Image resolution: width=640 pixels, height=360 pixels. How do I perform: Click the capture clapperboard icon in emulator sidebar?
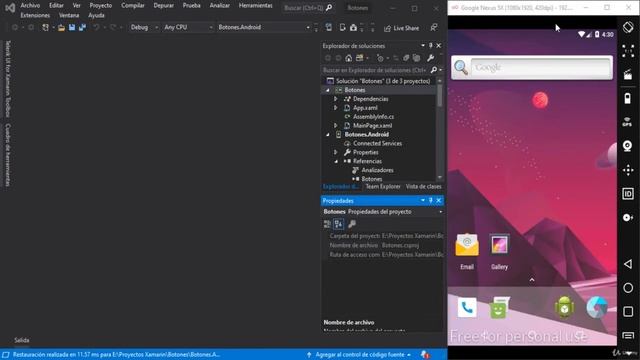tap(628, 75)
